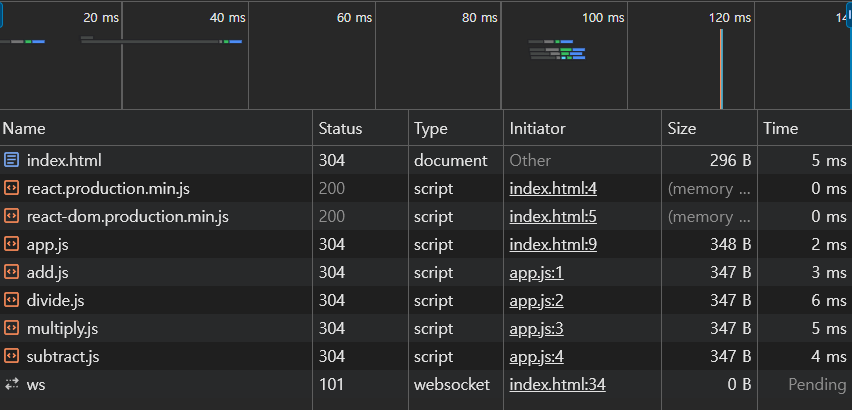Click the request bars cluster near 100 ms
852x410 pixels.
point(557,51)
